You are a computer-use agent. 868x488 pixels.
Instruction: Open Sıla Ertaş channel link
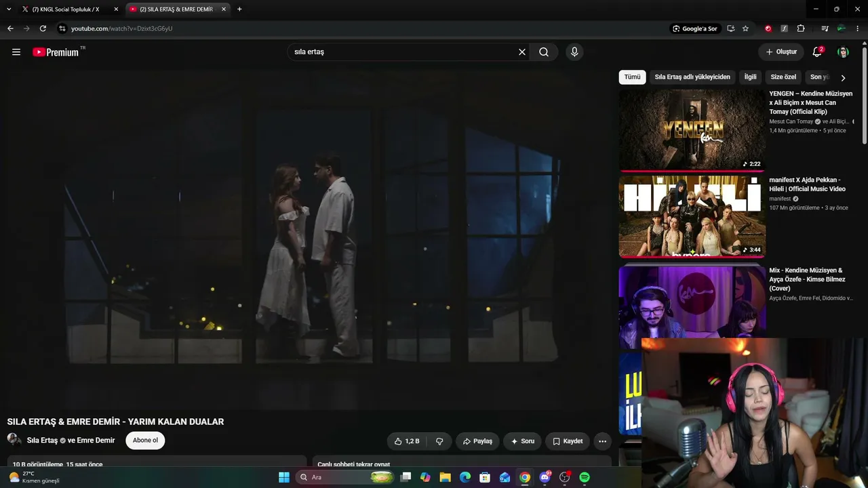point(42,441)
